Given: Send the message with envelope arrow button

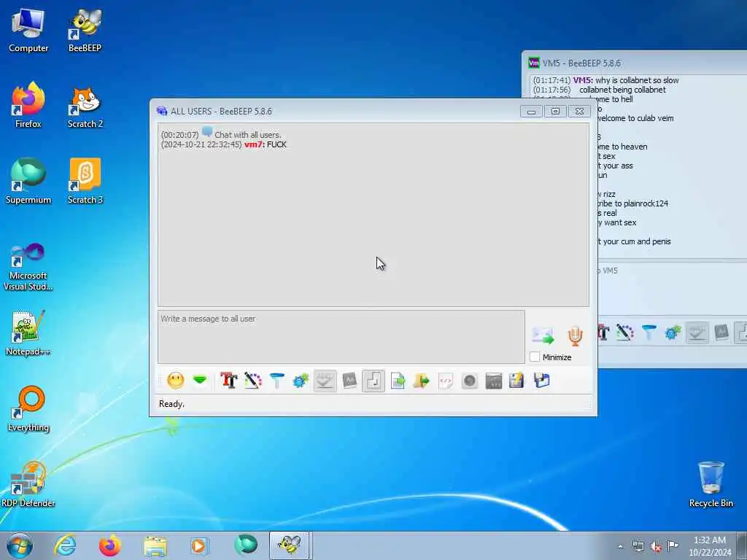Looking at the screenshot, I should [543, 335].
